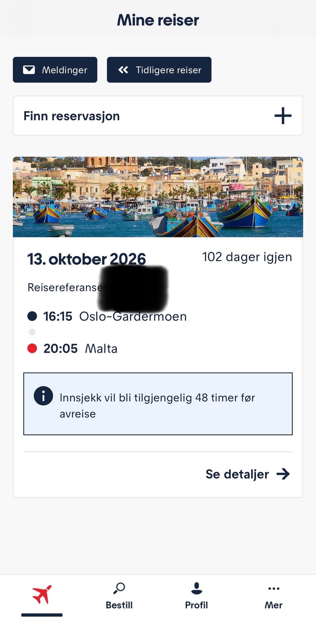The image size is (316, 644).
Task: Tap the three dots icon above Mer
Action: click(274, 589)
